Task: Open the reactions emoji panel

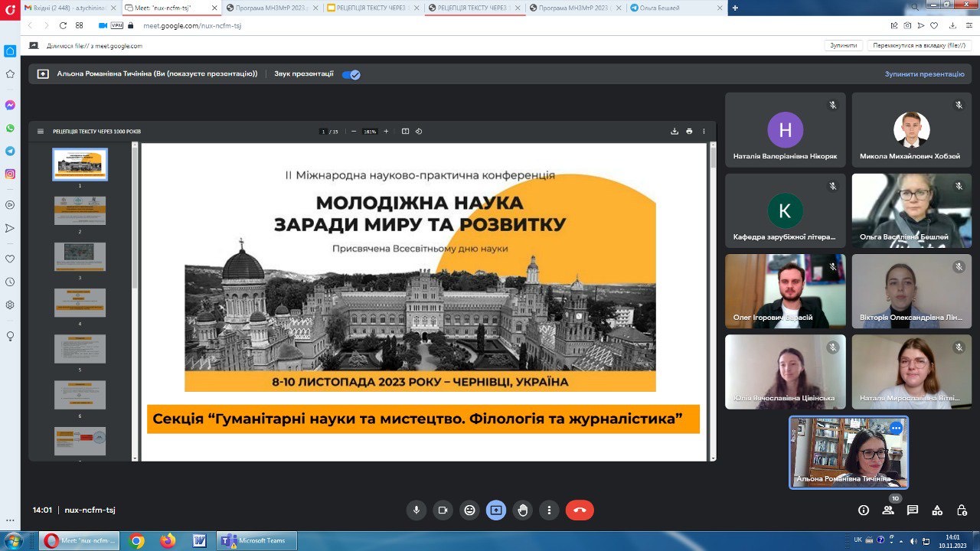Action: pyautogui.click(x=469, y=510)
